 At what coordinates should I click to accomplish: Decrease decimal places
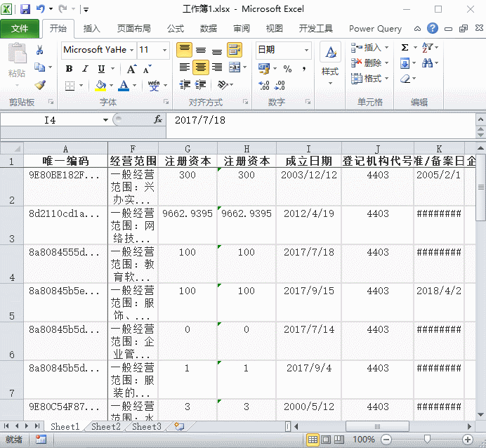tap(280, 85)
